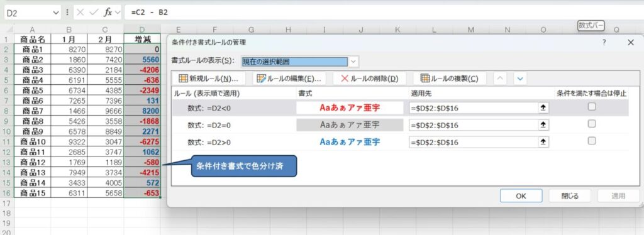Open the 書式ルールの表示 dropdown
644x235 pixels.
click(x=353, y=62)
